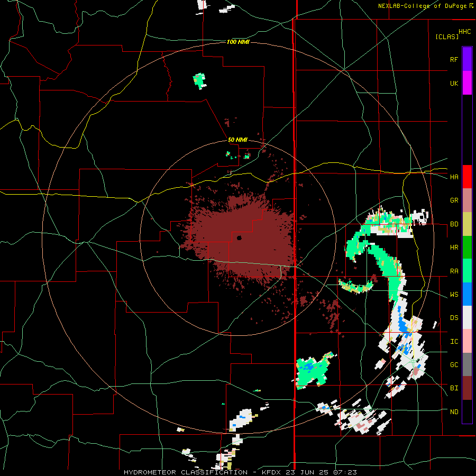Click the HA red color swatch
The image size is (476, 476).
tap(467, 177)
